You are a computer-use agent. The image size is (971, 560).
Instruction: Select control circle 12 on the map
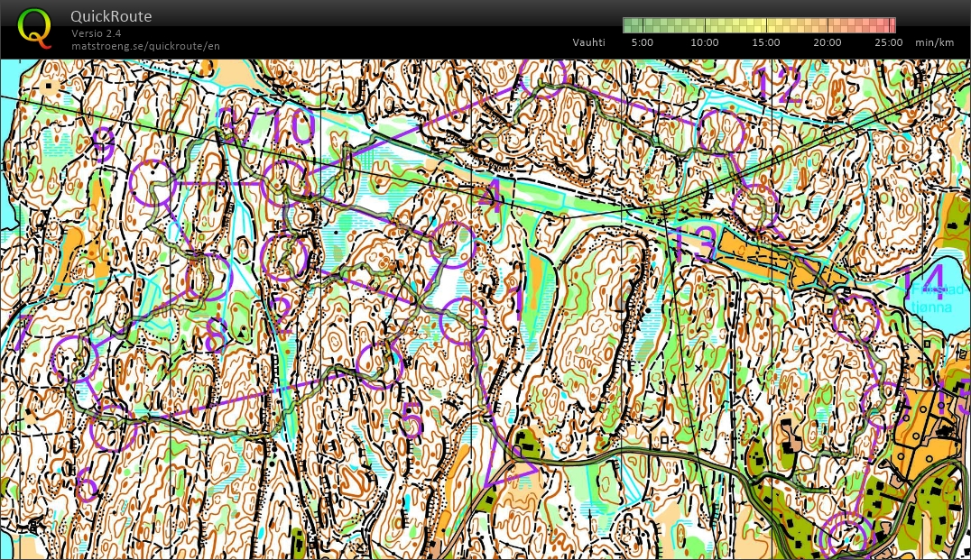(x=721, y=133)
